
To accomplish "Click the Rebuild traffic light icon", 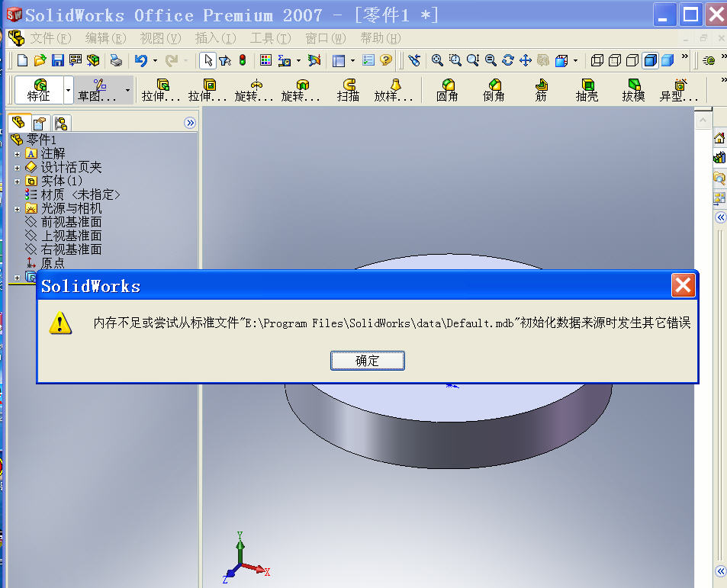I will 243,60.
